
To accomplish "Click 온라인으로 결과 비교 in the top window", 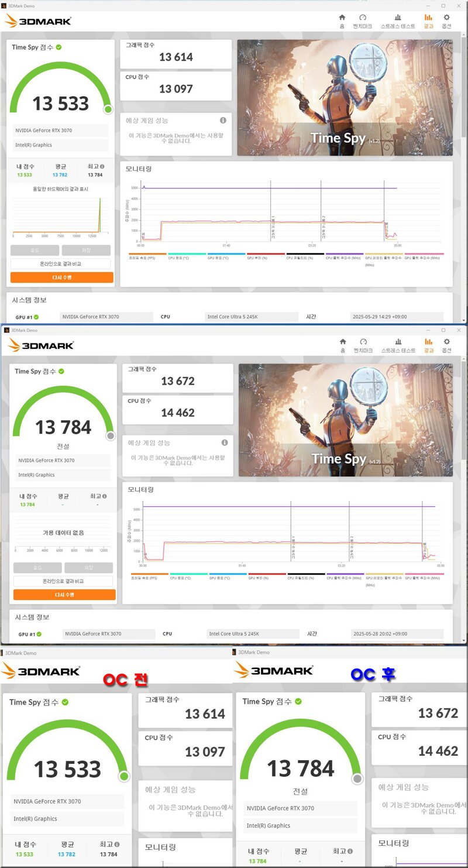I will click(61, 264).
